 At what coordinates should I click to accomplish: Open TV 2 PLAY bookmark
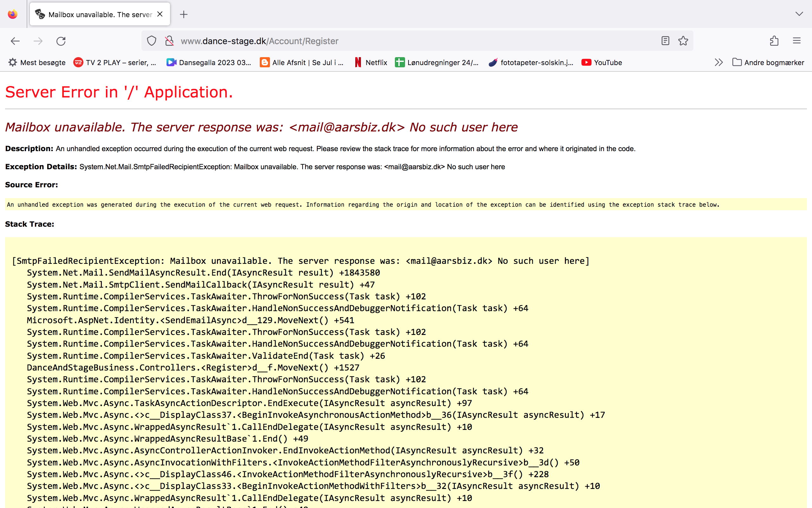coord(115,63)
